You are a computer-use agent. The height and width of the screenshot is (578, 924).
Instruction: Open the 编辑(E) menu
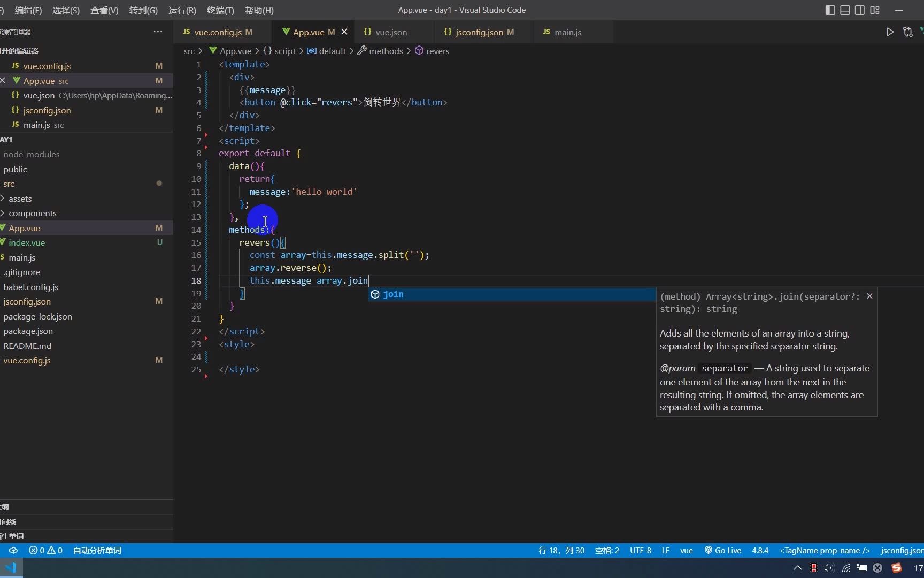pyautogui.click(x=28, y=10)
